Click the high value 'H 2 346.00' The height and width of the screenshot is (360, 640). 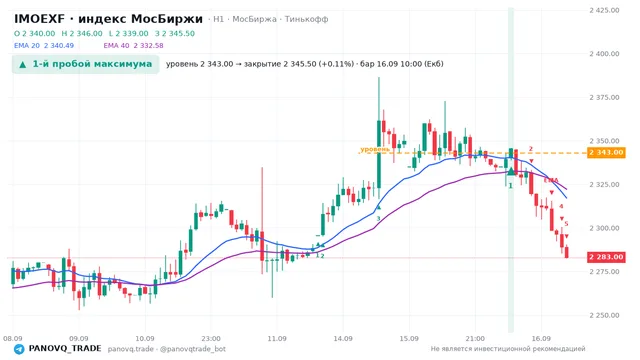click(82, 33)
